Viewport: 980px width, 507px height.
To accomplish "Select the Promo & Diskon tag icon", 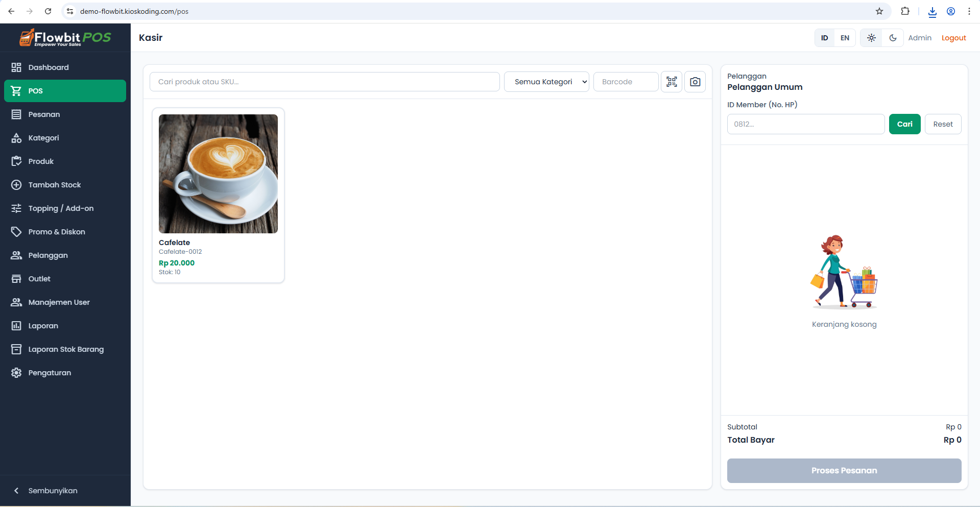I will (x=16, y=231).
